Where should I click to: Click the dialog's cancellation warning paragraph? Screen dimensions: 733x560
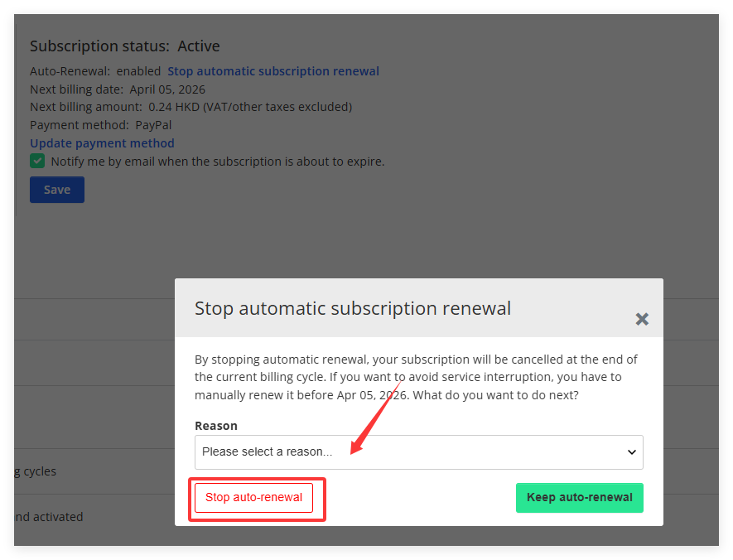pos(417,377)
